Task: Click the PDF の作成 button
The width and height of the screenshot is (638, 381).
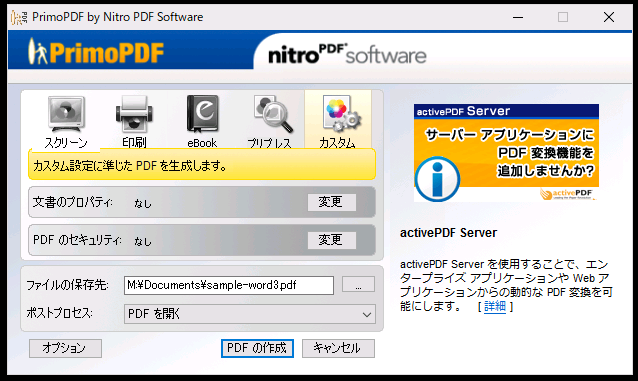Action: point(257,348)
